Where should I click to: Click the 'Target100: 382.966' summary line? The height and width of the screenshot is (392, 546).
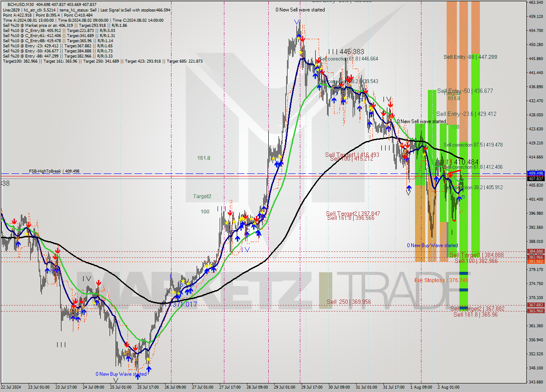click(x=102, y=61)
